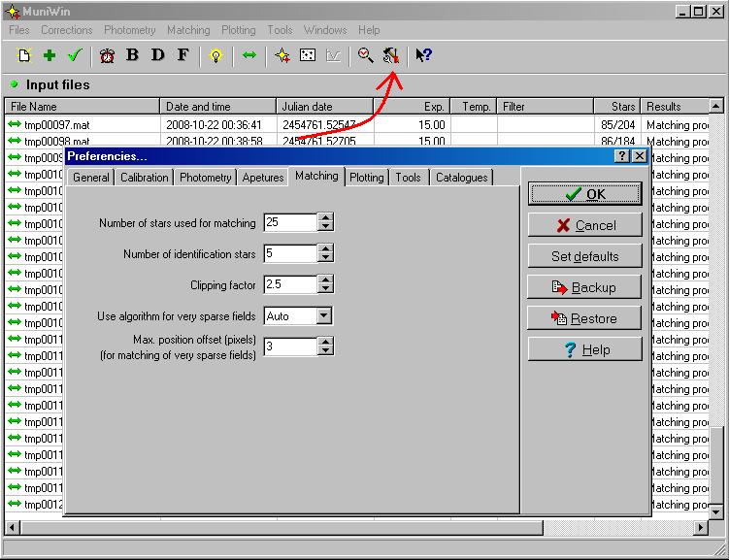This screenshot has width=729, height=560.
Task: Click the Set defaults button
Action: (584, 256)
